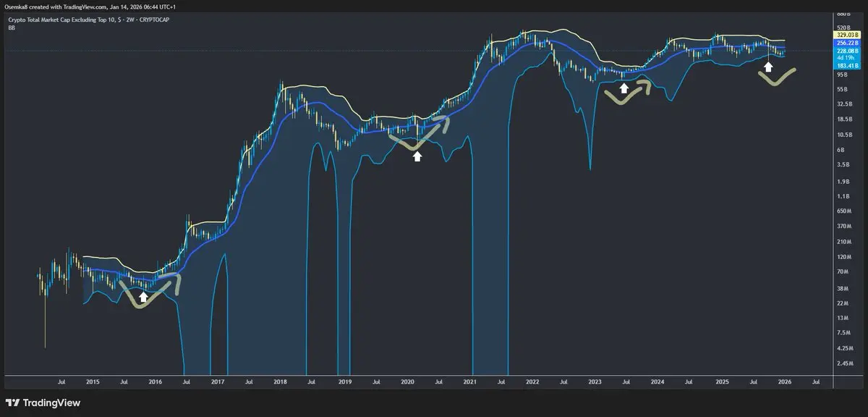The width and height of the screenshot is (868, 417).
Task: Click the 2025 label on the time axis
Action: pos(722,380)
